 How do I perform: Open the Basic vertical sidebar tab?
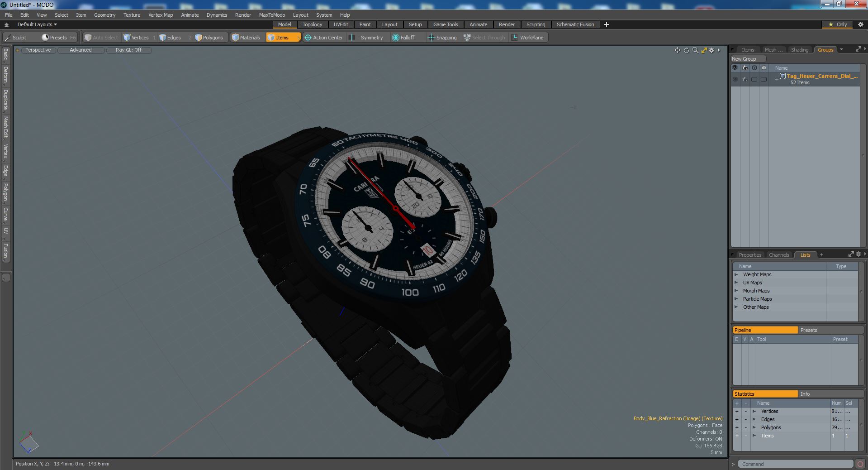point(5,55)
